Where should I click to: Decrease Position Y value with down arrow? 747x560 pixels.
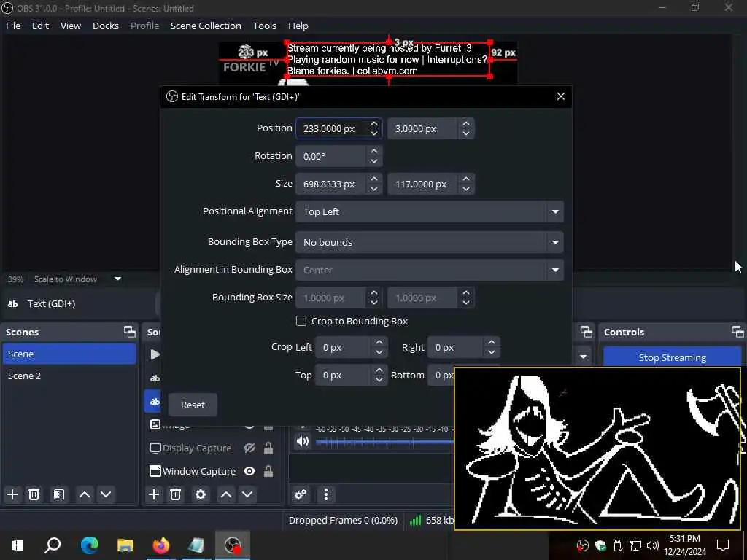466,133
